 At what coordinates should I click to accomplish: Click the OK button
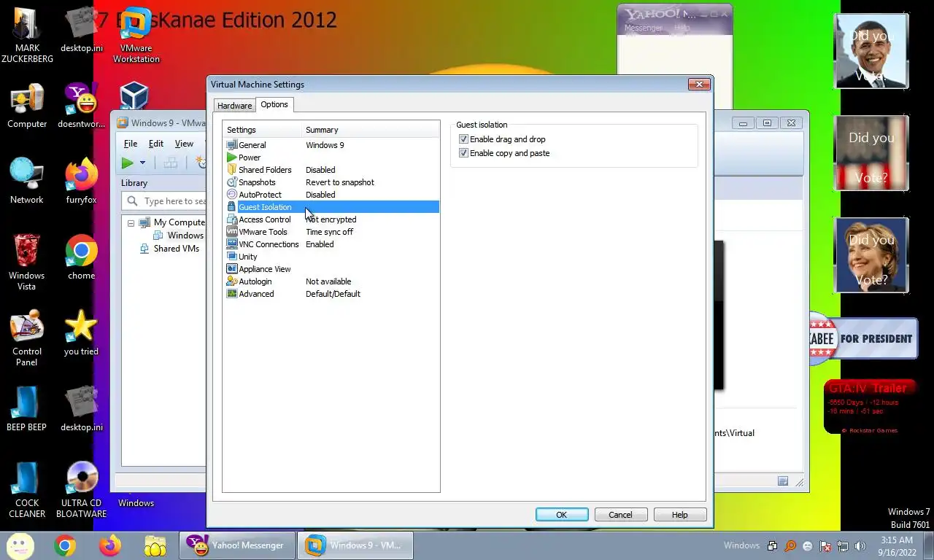tap(562, 515)
